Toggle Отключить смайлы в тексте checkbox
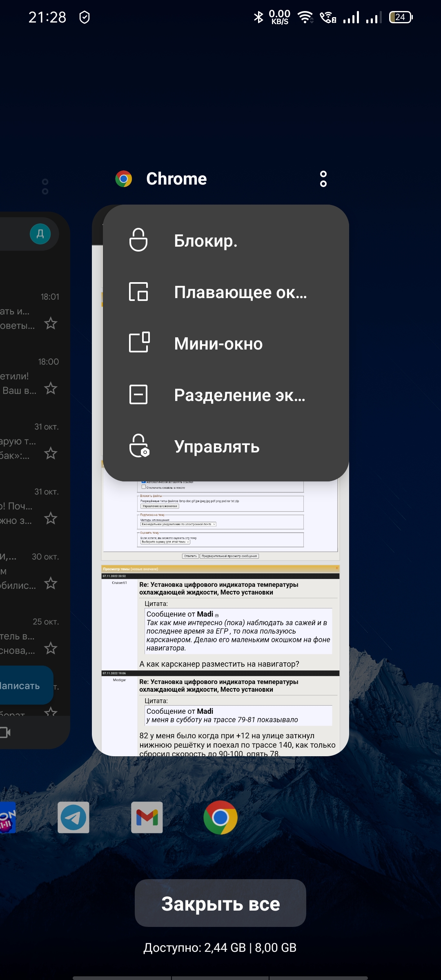The image size is (441, 980). tap(144, 487)
